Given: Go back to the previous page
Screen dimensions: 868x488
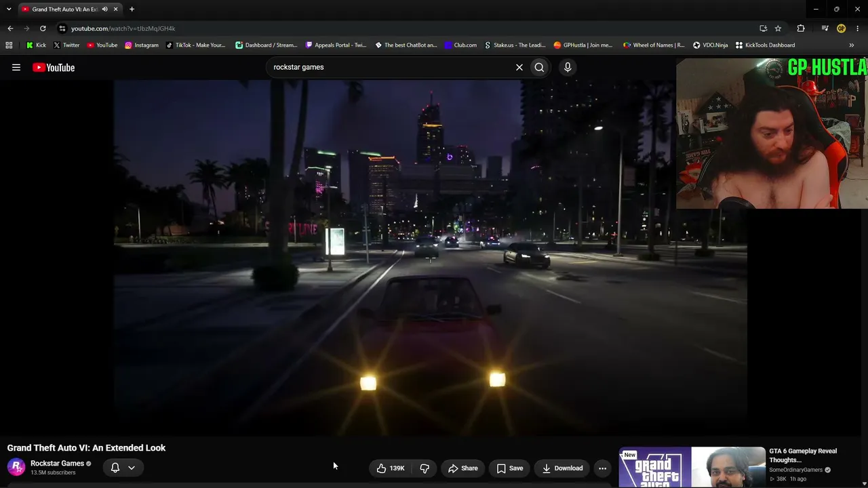Looking at the screenshot, I should 10,28.
